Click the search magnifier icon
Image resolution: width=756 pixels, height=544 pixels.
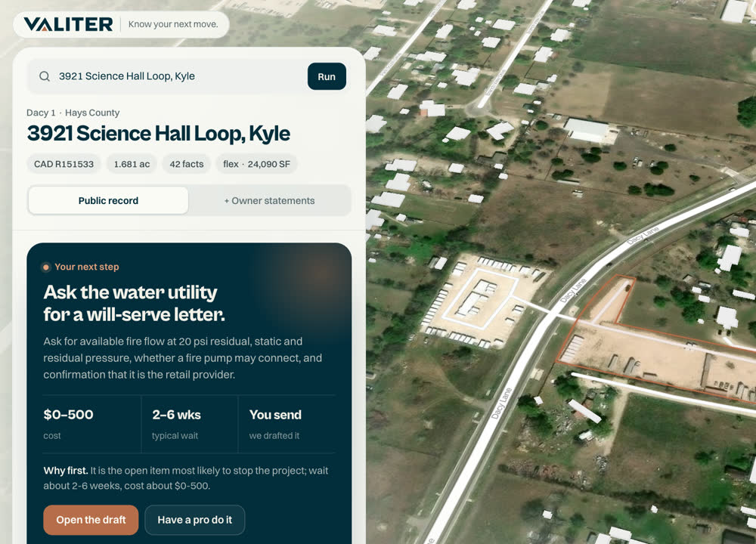pyautogui.click(x=45, y=76)
